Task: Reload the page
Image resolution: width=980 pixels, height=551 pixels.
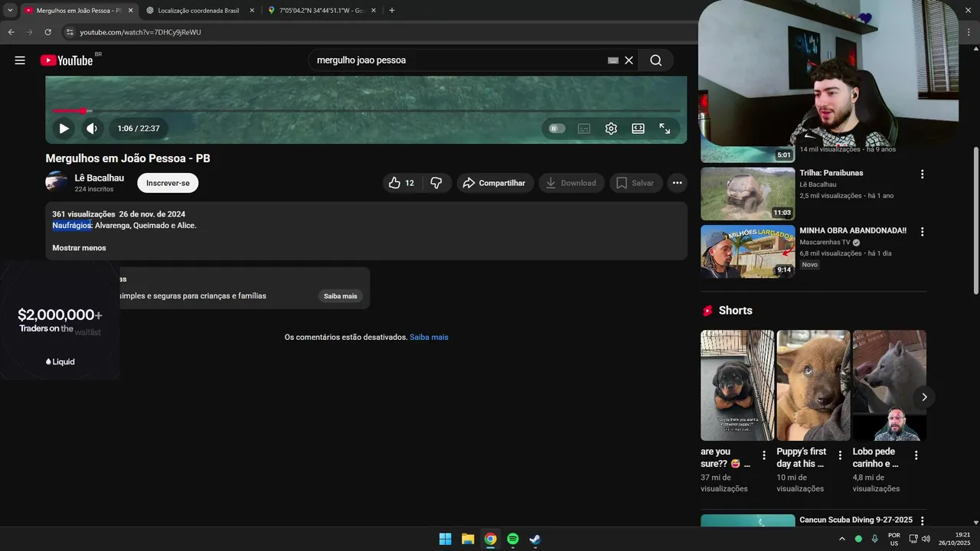Action: tap(47, 32)
